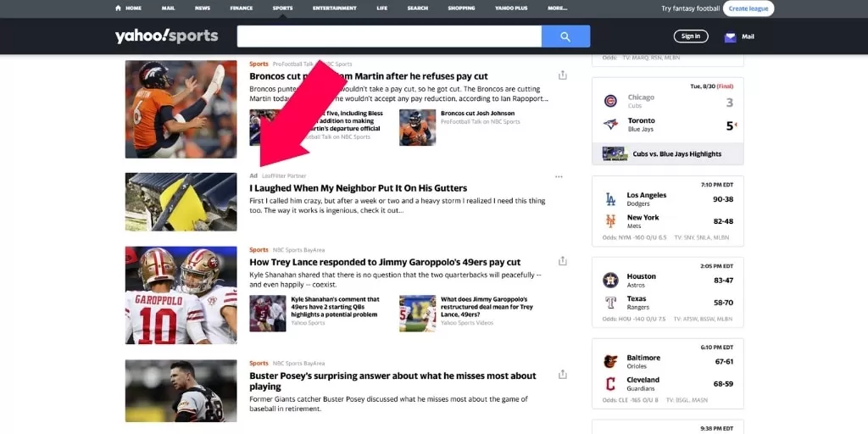Open the Mail envelope icon
868x434 pixels.
(x=730, y=37)
